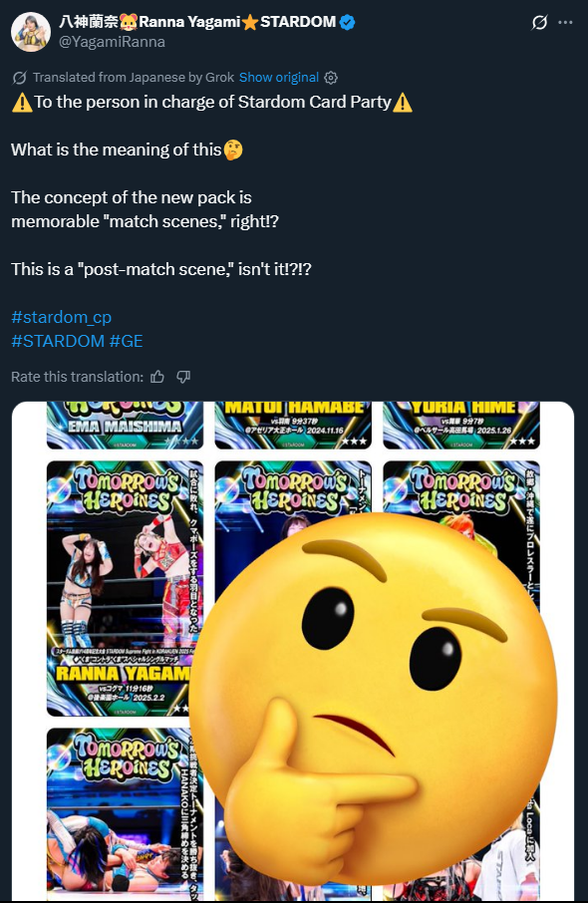
Task: Click the blue verified badge
Action: tap(347, 23)
